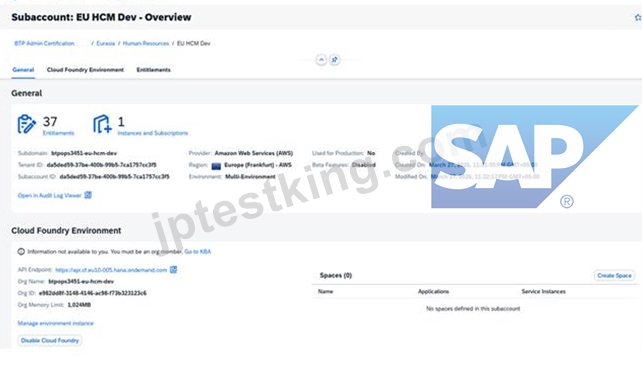
Task: Open the 37 Entitlements link
Action: (x=59, y=133)
